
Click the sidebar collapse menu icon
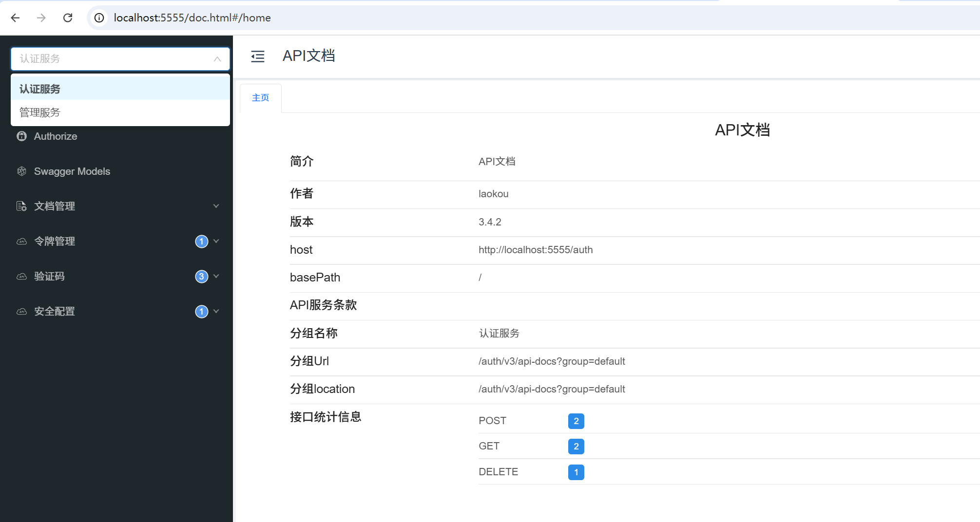tap(257, 56)
